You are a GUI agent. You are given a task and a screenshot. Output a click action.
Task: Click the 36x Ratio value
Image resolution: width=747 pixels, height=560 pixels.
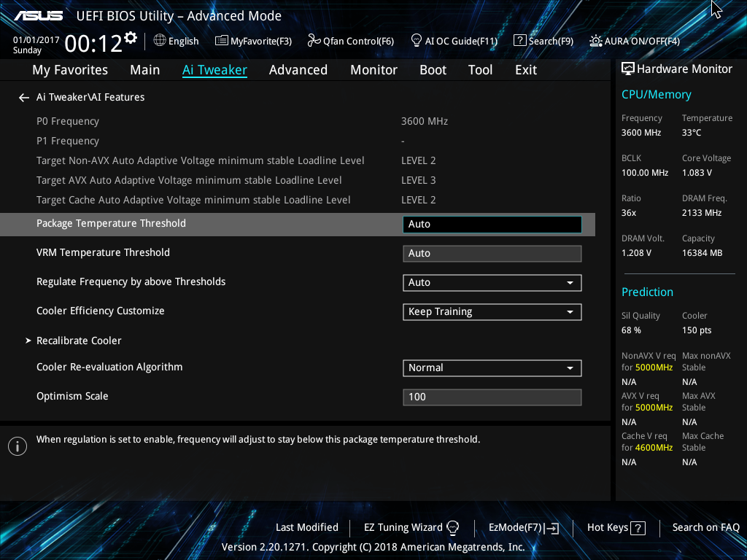tap(629, 213)
